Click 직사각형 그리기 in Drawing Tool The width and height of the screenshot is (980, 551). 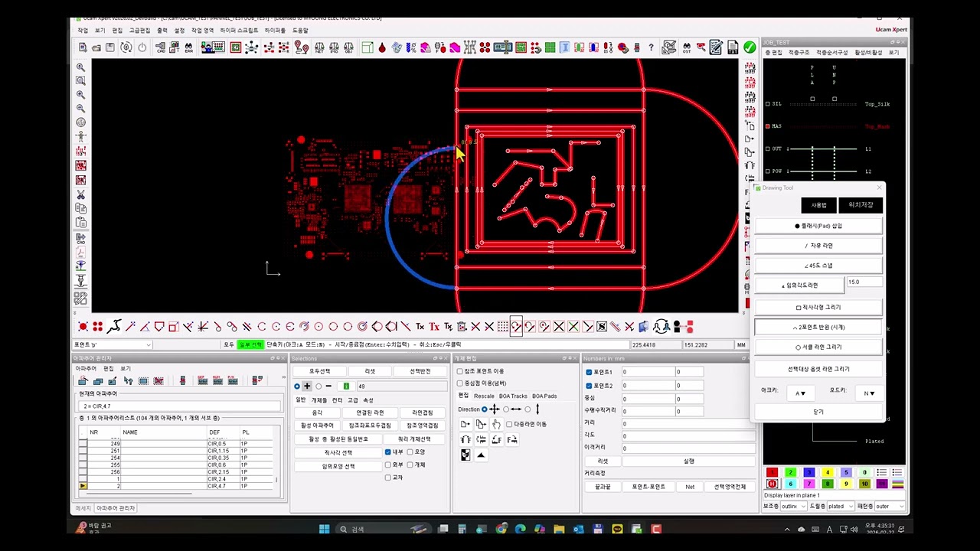[818, 307]
